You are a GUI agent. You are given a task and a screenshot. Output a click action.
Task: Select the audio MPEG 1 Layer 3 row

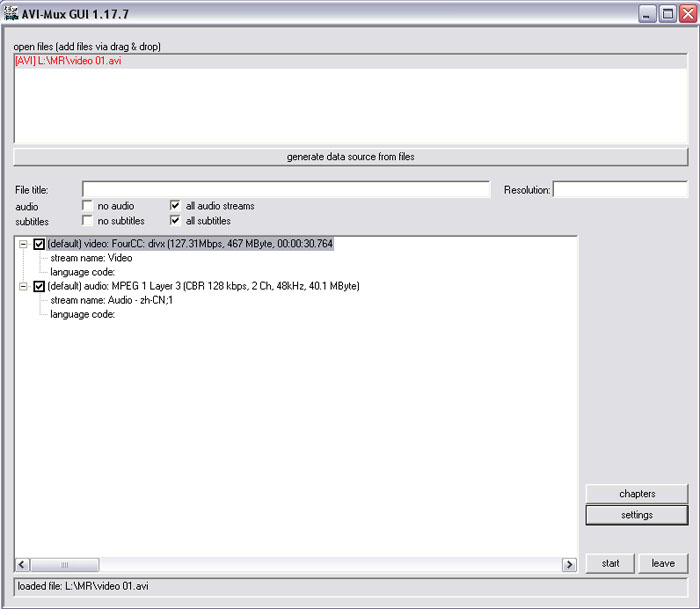[204, 286]
